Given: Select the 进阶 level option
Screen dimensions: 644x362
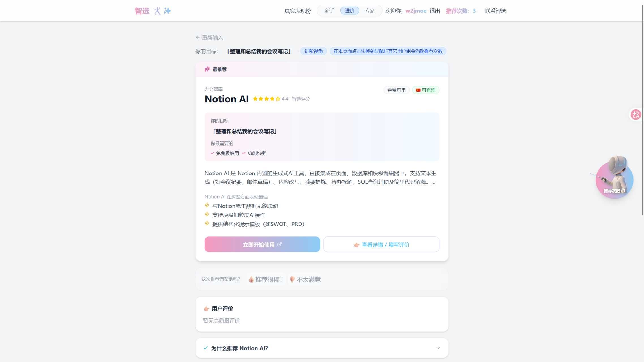Looking at the screenshot, I should tap(349, 11).
